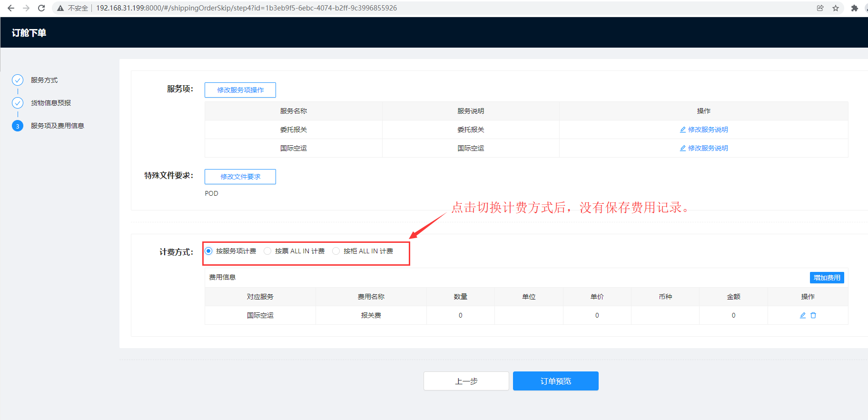Click the share page icon in address bar
Viewport: 868px width, 420px height.
click(x=820, y=8)
